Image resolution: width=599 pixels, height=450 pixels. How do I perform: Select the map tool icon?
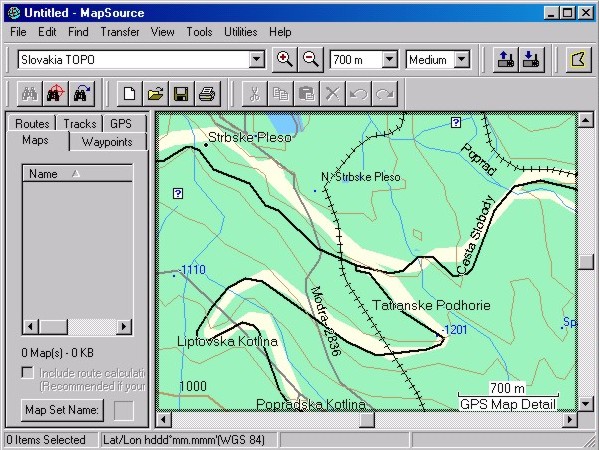pos(578,60)
